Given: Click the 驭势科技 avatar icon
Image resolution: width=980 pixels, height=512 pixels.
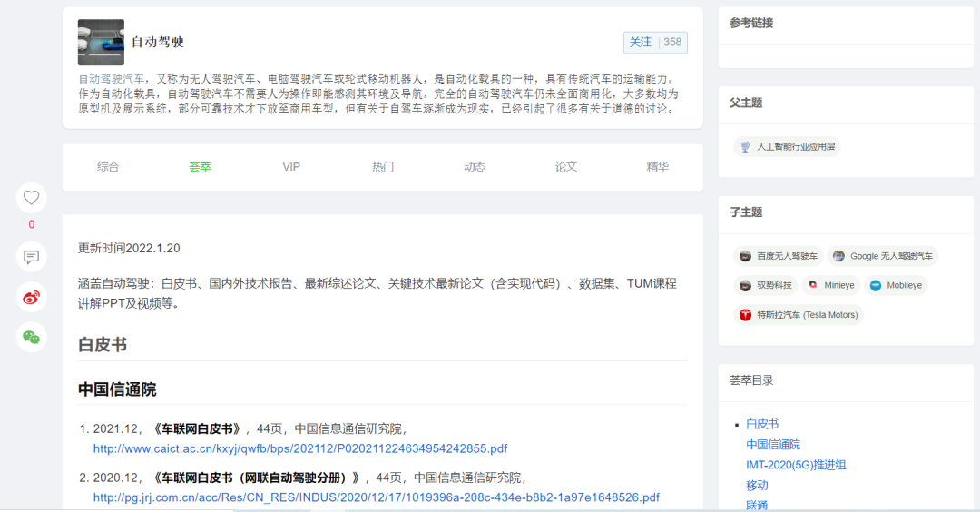Looking at the screenshot, I should [x=745, y=286].
